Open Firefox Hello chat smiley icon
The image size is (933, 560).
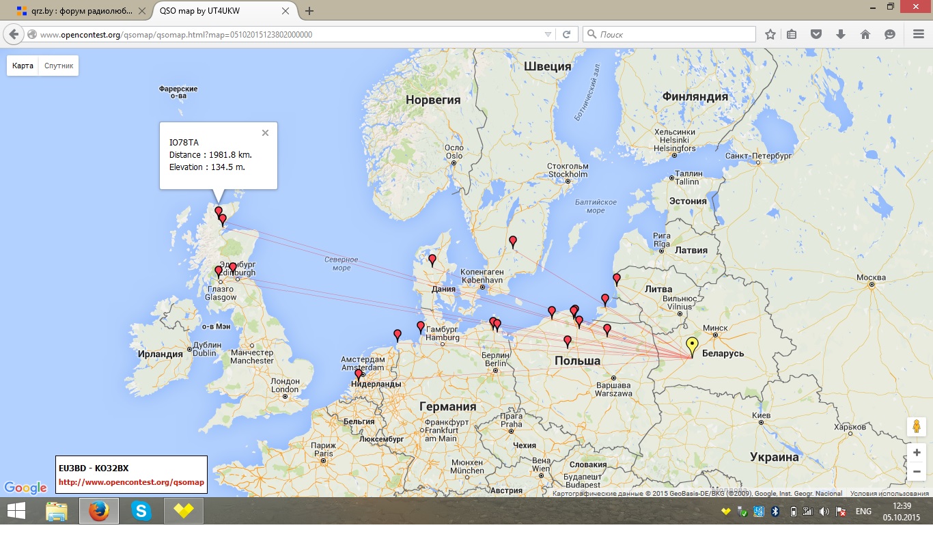pos(889,34)
